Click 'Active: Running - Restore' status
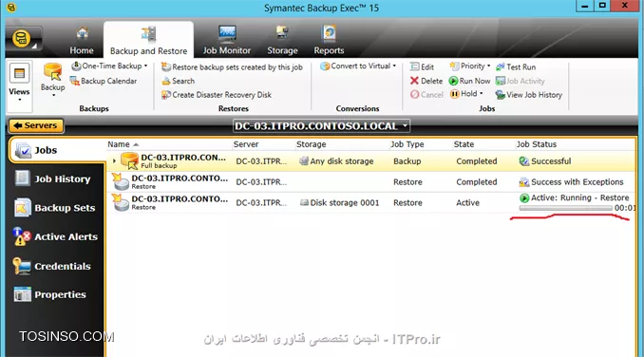Screen dimensions: 644x357 574,197
